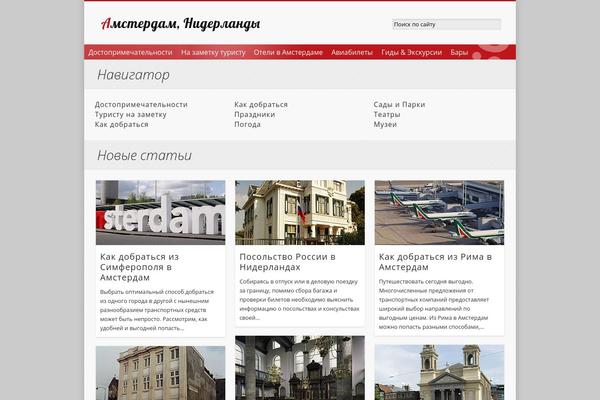Viewport: 600px width, 400px height.
Task: Open Погода navigator link
Action: (247, 124)
